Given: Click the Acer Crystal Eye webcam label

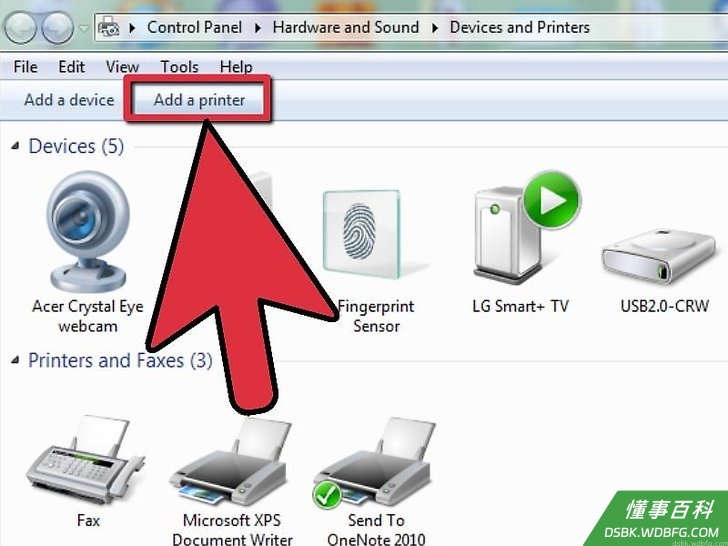Looking at the screenshot, I should point(88,316).
